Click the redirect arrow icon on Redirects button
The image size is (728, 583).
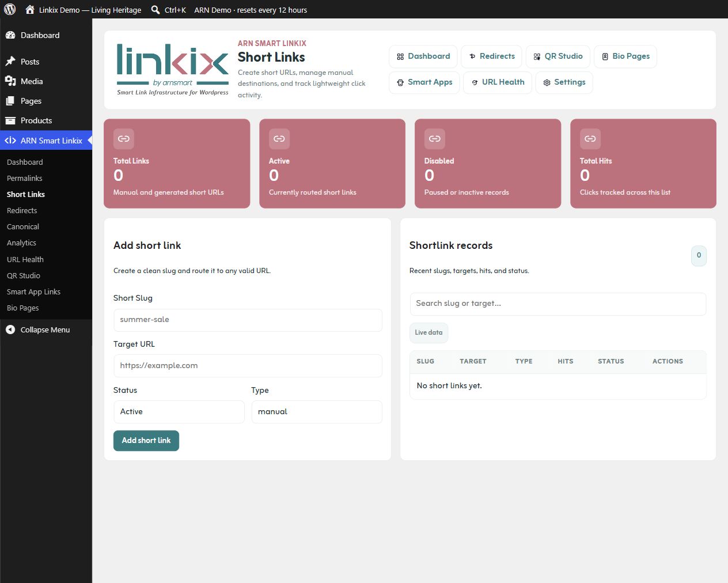[472, 56]
